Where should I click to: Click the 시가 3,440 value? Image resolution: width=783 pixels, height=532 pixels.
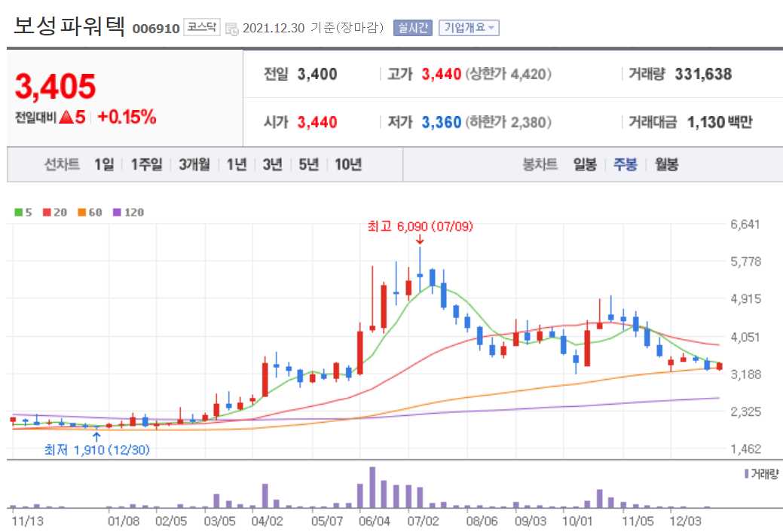[x=317, y=122]
